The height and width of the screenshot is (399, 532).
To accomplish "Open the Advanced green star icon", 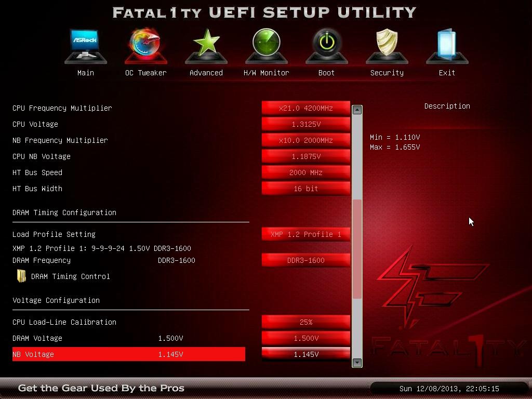I will point(206,46).
